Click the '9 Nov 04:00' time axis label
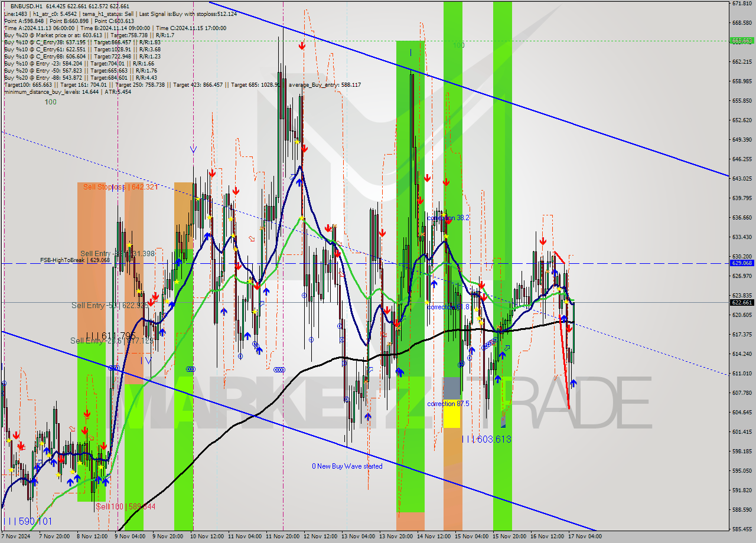 (x=130, y=537)
